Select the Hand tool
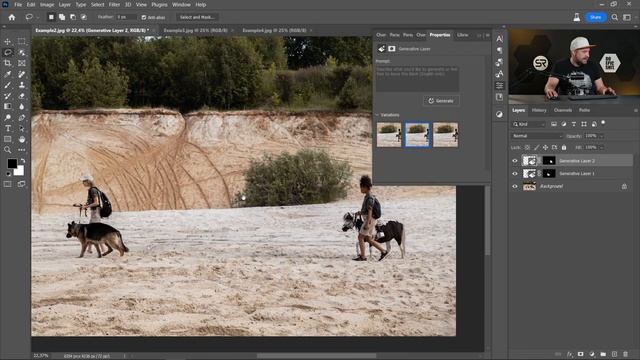This screenshot has height=360, width=640. (x=22, y=139)
